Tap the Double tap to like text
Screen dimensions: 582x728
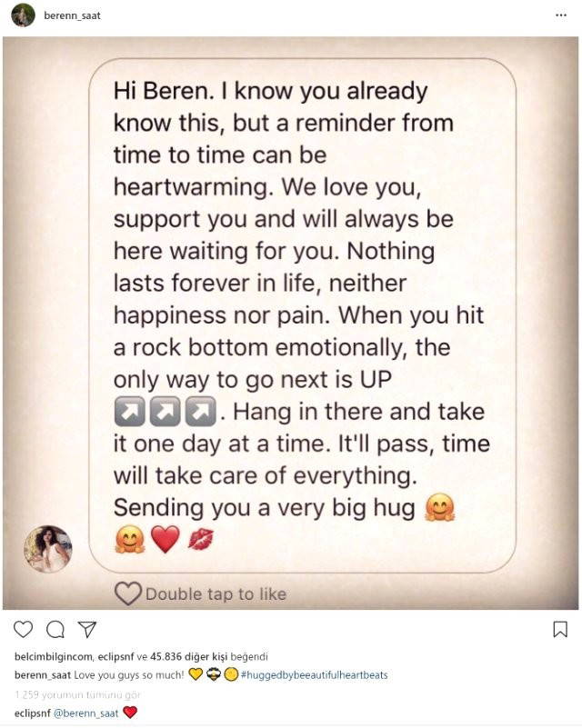(x=216, y=594)
